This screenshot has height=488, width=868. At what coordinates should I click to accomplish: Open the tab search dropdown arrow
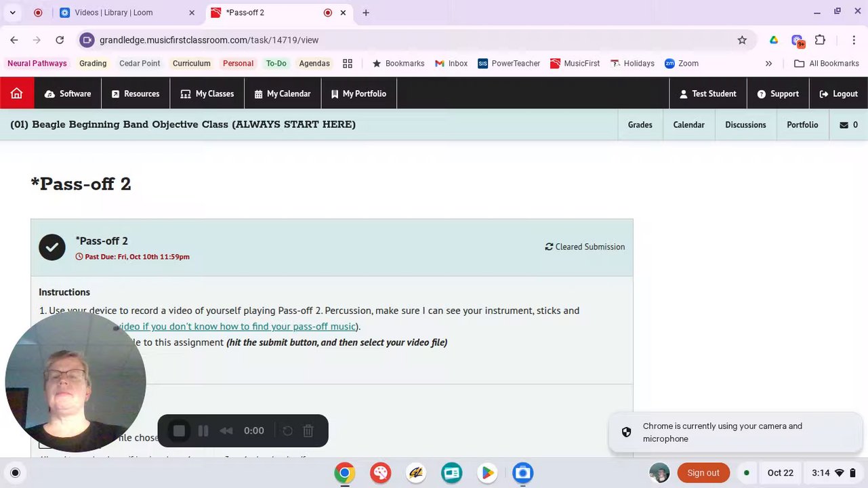click(x=12, y=12)
